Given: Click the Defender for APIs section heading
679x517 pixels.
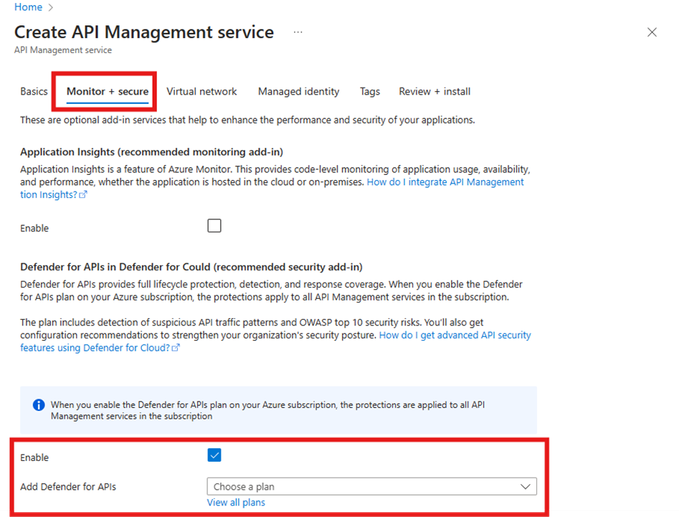Looking at the screenshot, I should point(191,267).
